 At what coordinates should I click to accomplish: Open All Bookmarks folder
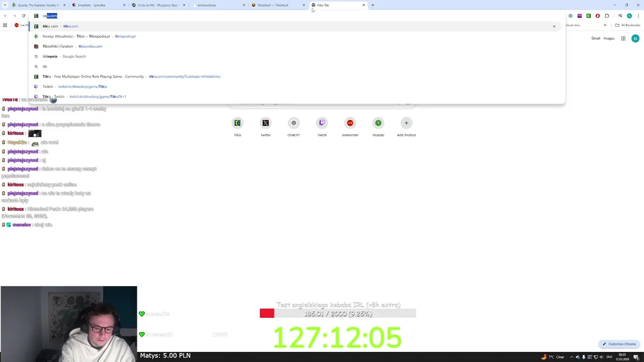click(x=627, y=25)
